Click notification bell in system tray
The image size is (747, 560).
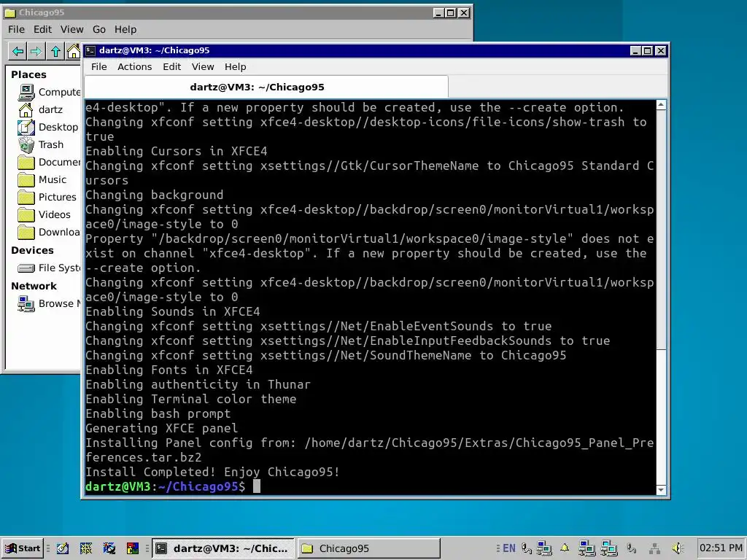[565, 548]
